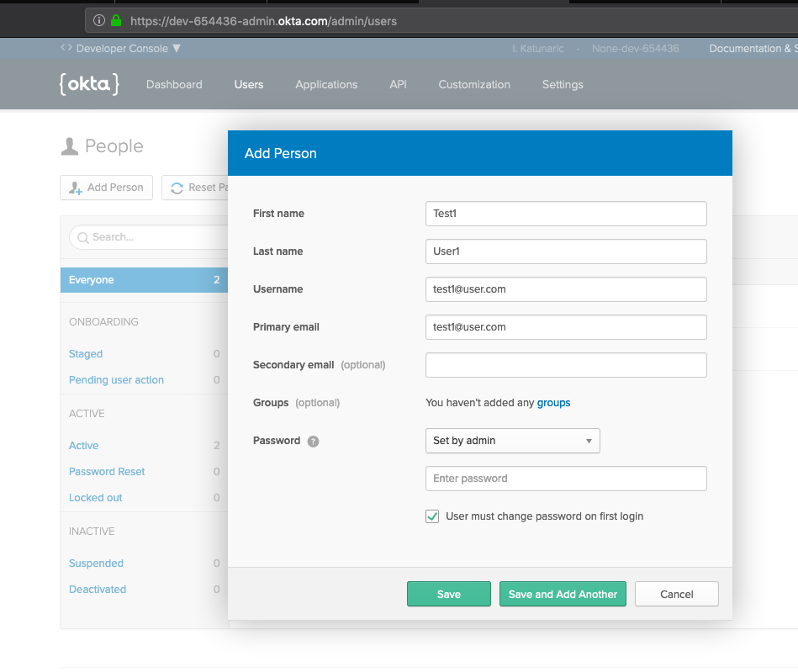Click the groups link in the modal
The image size is (798, 672).
[x=553, y=403]
